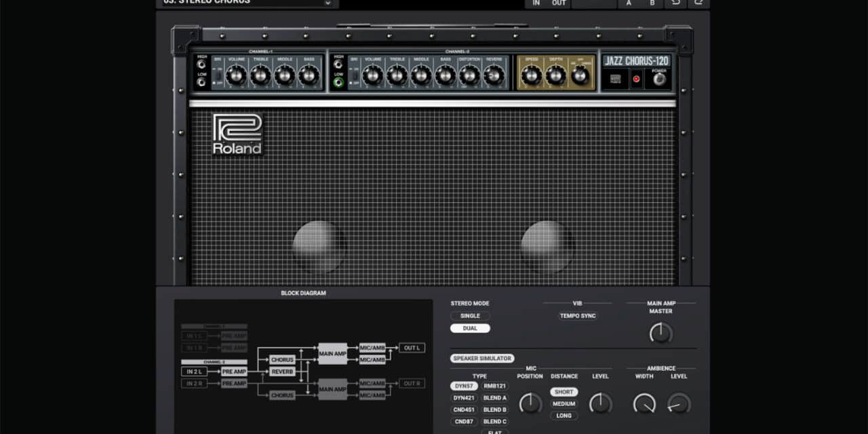This screenshot has width=868, height=434.
Task: Click the grille icon beside power LED
Action: click(x=615, y=79)
